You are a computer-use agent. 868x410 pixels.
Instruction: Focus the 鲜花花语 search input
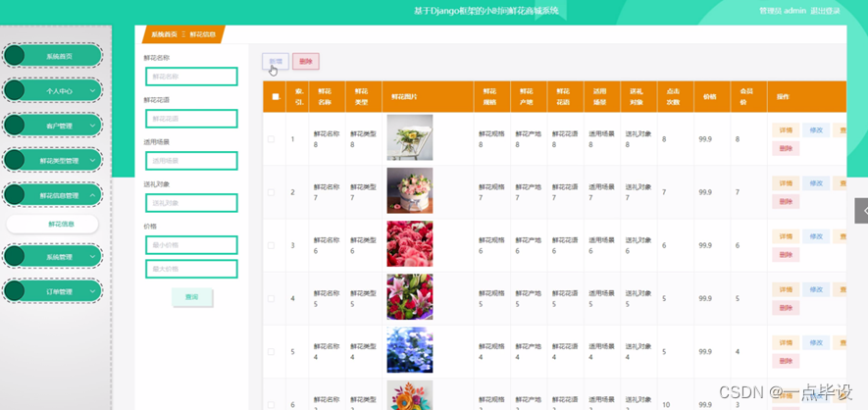(x=191, y=119)
